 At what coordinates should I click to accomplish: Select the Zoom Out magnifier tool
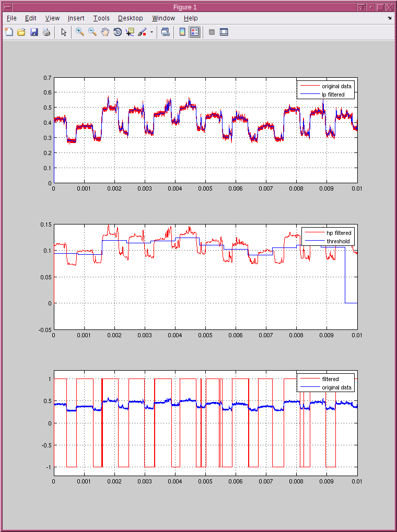(x=92, y=32)
